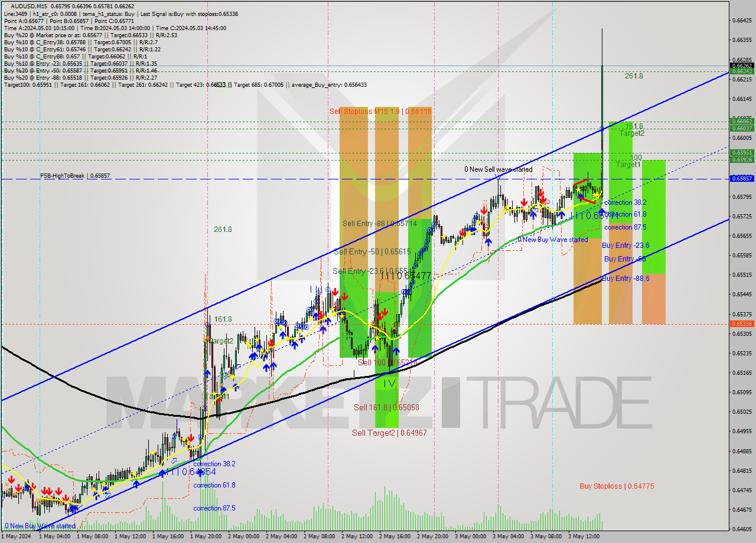Click the 0.65095 price axis value

(x=742, y=392)
